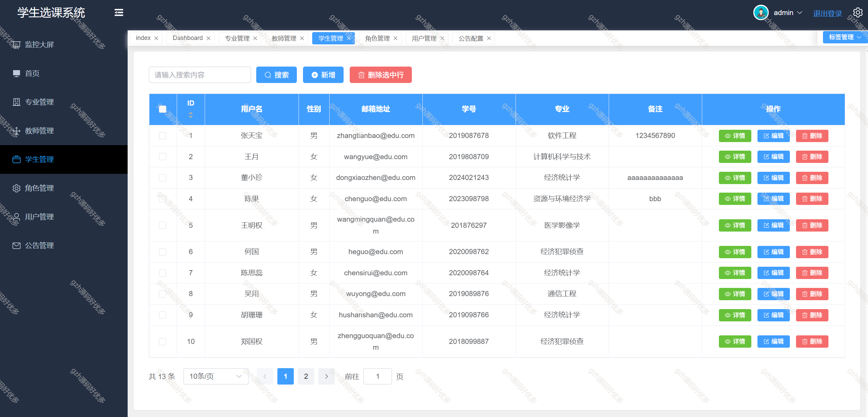
Task: Open the 10条/页 page size selector
Action: coord(215,376)
